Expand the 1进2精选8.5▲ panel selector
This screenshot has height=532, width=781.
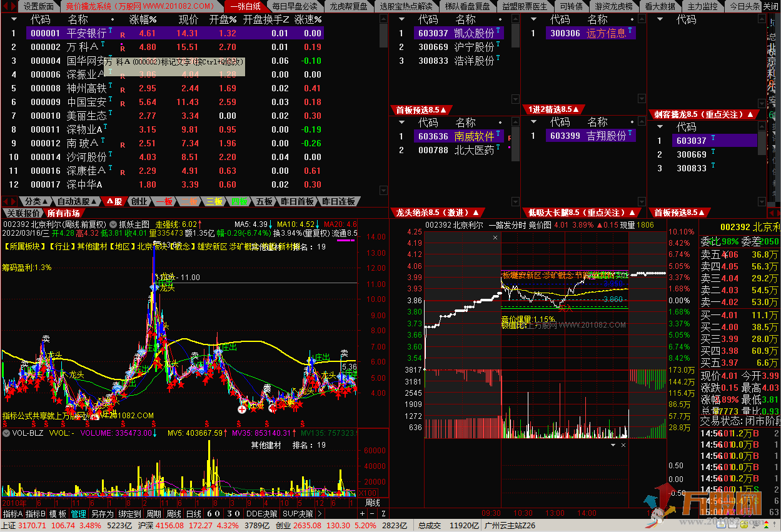554,109
